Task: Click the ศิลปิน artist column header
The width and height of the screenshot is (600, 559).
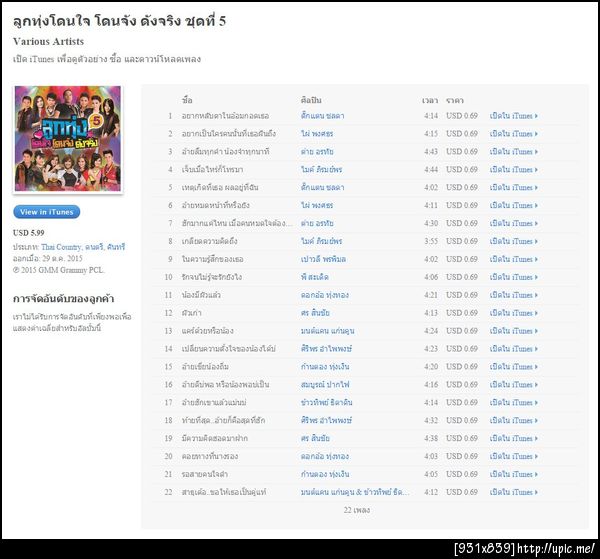Action: coord(311,100)
